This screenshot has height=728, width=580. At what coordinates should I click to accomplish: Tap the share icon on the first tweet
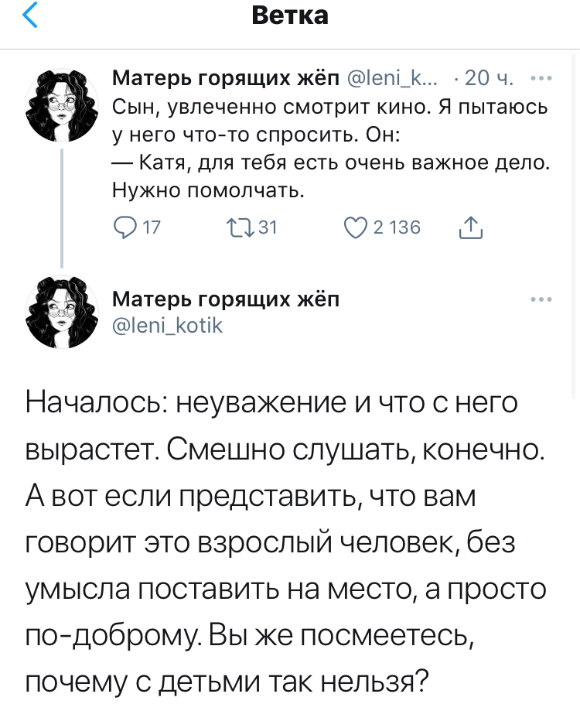(x=470, y=227)
